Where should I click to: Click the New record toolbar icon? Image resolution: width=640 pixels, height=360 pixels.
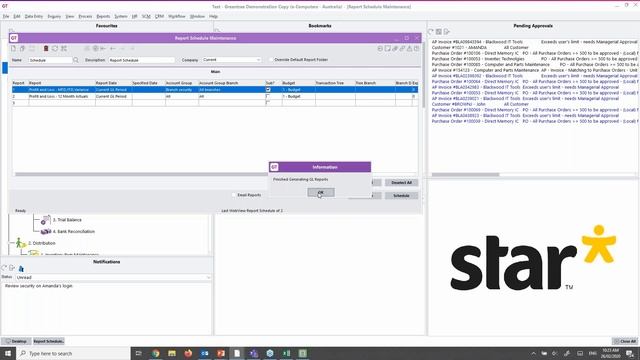pyautogui.click(x=13, y=49)
